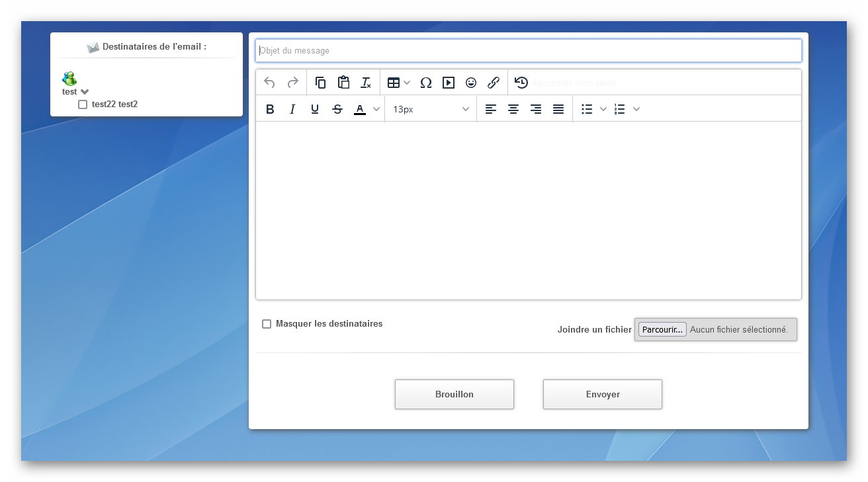Check the test22 test2 recipient box
The height and width of the screenshot is (482, 868).
tap(83, 104)
